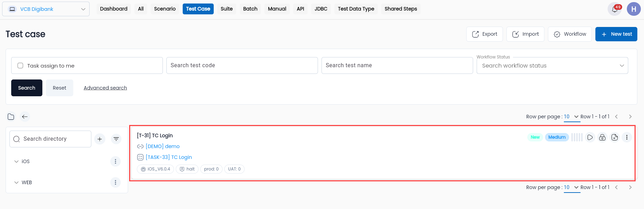Go to the Suite tab
The height and width of the screenshot is (209, 644).
click(x=227, y=9)
